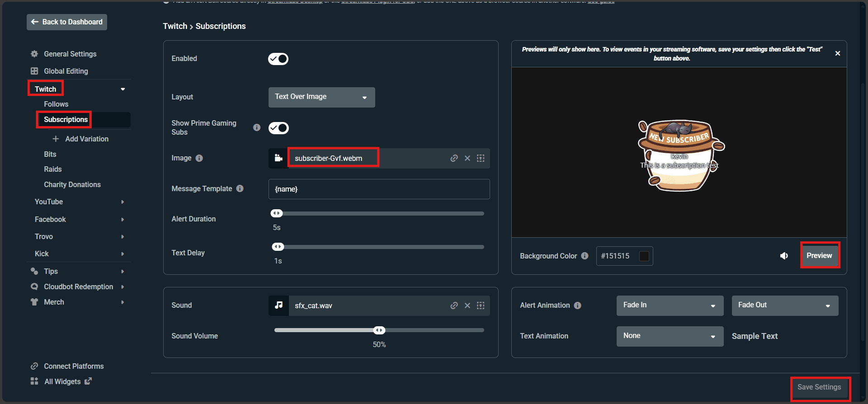Expand the Kick section arrow
Image resolution: width=868 pixels, height=404 pixels.
(x=123, y=254)
